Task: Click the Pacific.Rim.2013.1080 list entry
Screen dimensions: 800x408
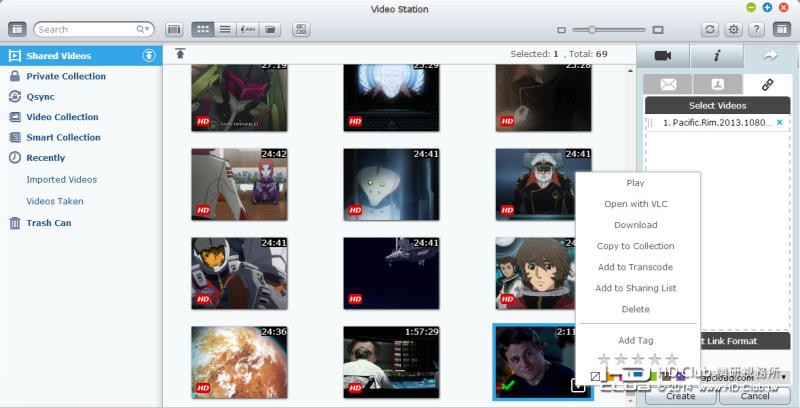Action: (717, 122)
